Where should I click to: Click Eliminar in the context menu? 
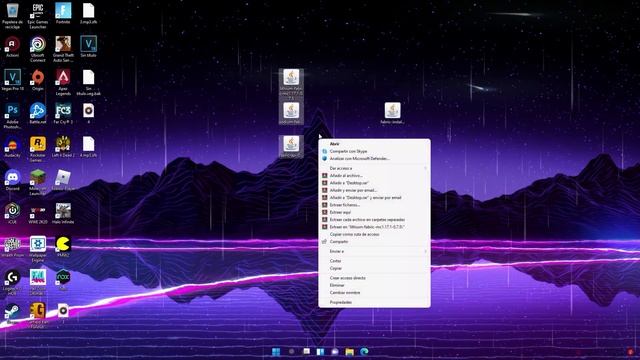click(x=337, y=285)
